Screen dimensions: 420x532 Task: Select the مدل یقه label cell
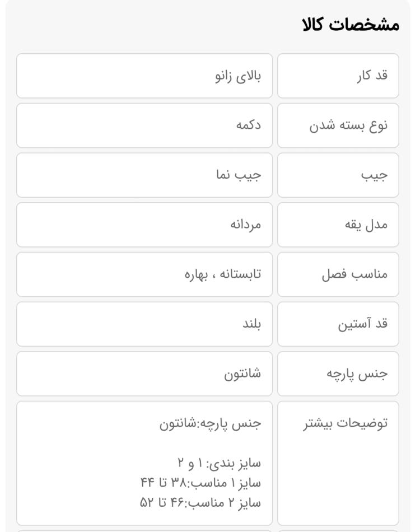pyautogui.click(x=338, y=225)
